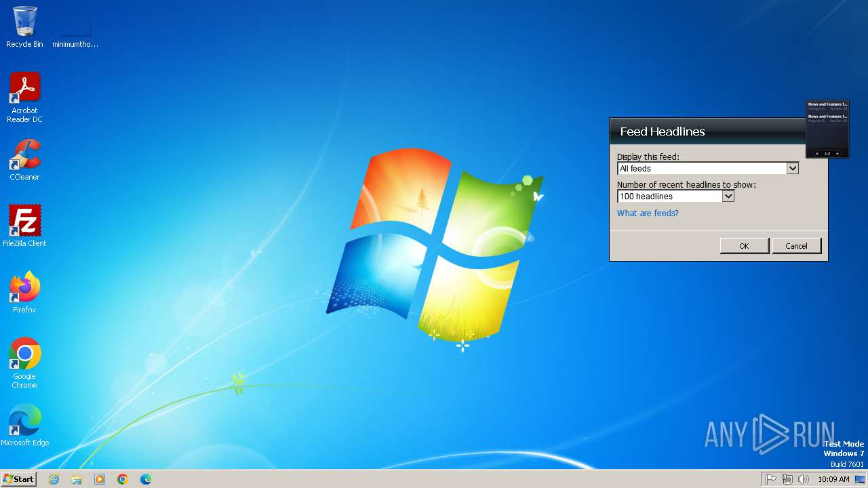Open second News and Features headline in gadget
This screenshot has height=488, width=868.
(827, 118)
